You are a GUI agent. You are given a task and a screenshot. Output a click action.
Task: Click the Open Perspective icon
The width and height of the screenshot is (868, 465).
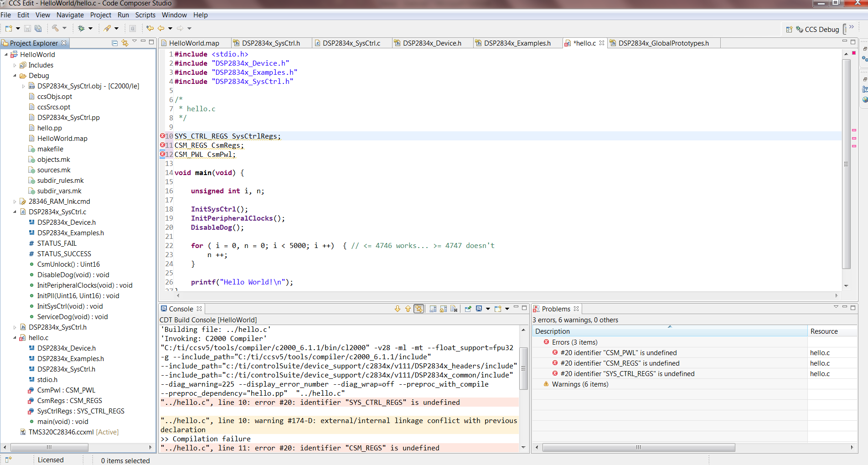point(789,30)
